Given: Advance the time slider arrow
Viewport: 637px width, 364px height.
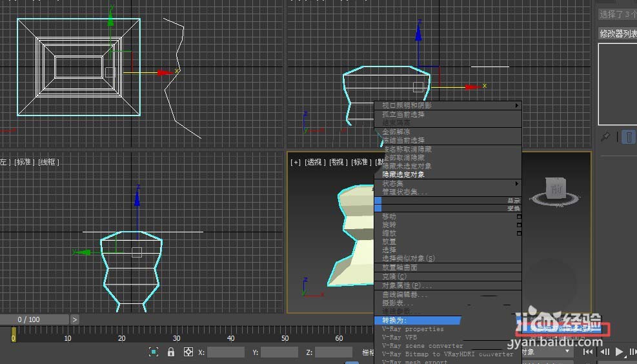Looking at the screenshot, I should 75,319.
